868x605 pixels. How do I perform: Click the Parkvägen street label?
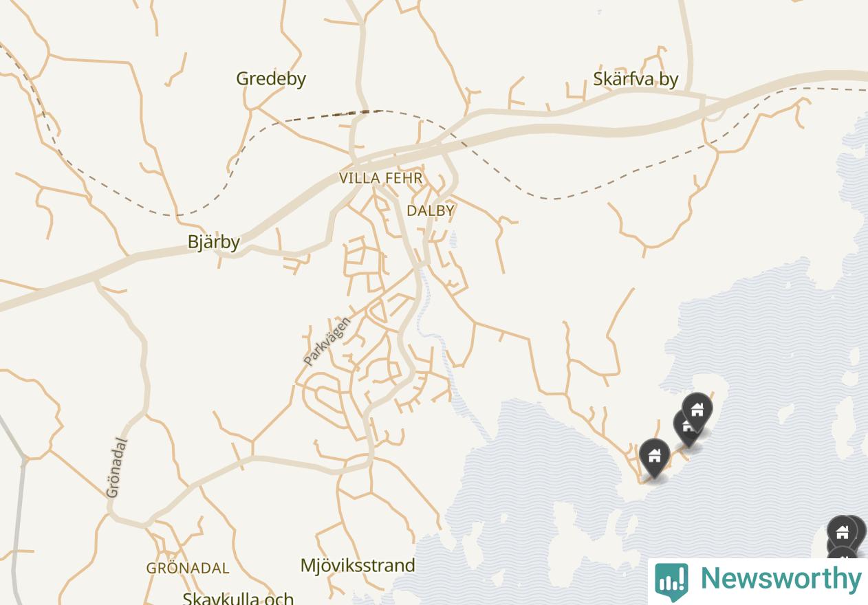327,340
